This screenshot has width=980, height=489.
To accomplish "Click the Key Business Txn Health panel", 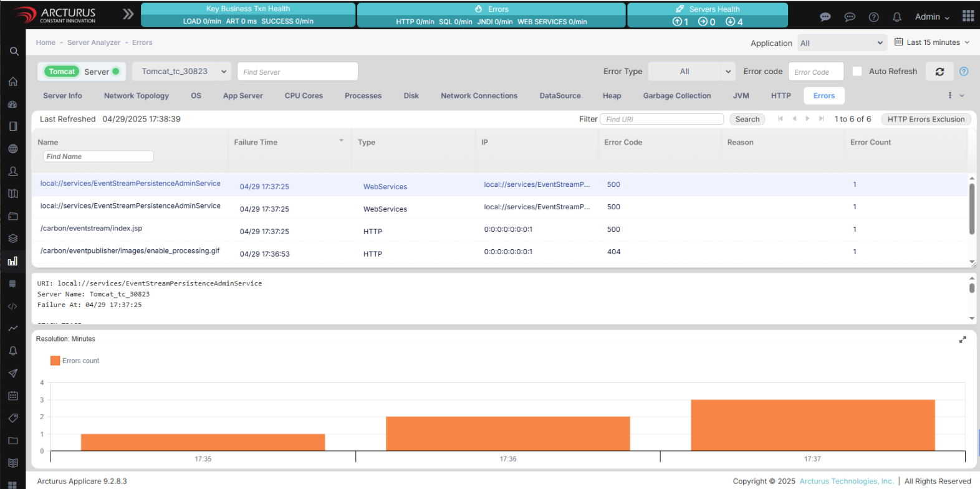I will click(248, 15).
